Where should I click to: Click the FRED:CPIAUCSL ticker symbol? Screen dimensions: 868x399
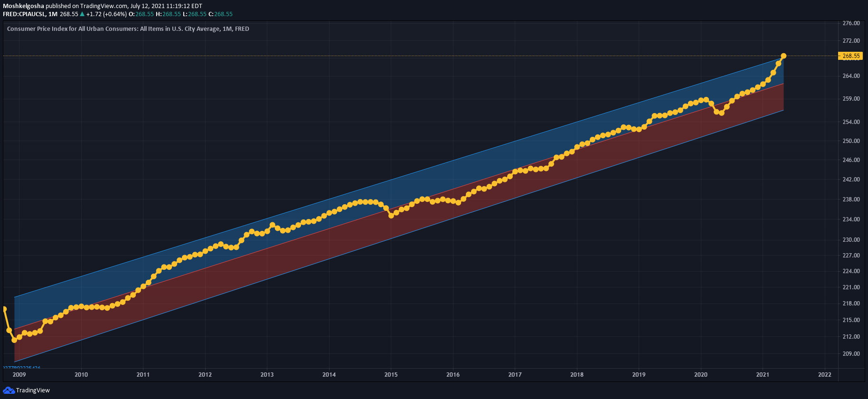click(x=24, y=14)
